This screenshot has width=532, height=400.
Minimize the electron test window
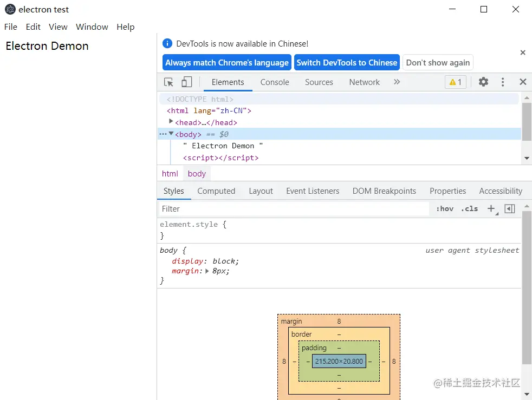[x=452, y=9]
